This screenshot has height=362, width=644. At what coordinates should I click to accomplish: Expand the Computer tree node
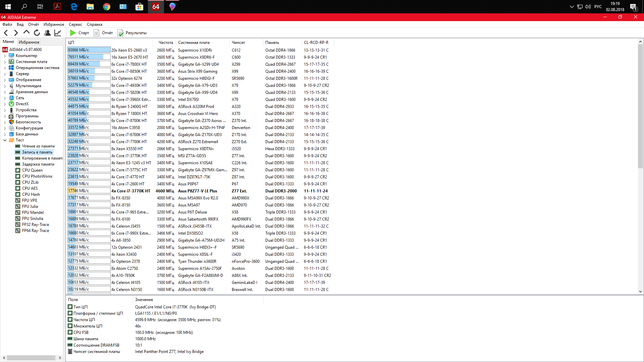pos(5,56)
